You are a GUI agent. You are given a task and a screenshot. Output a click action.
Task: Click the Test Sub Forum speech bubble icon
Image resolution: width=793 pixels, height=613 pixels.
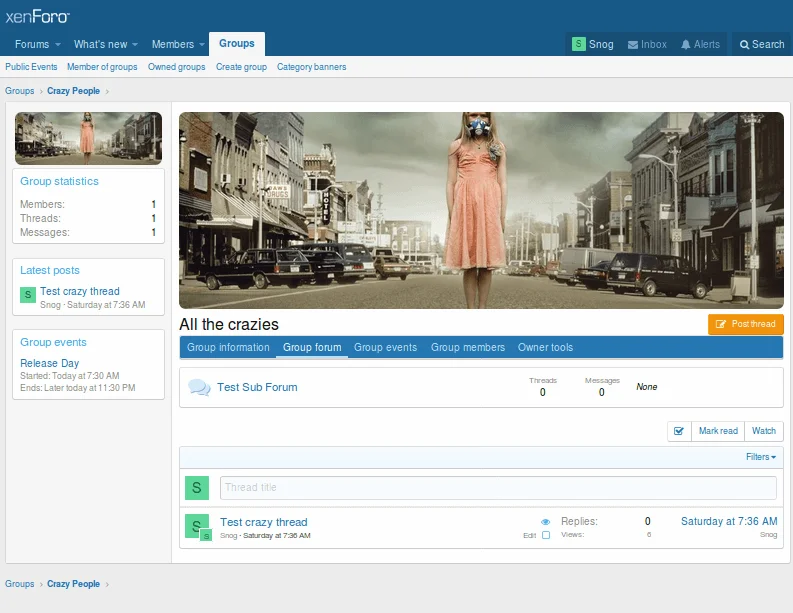[x=199, y=387]
